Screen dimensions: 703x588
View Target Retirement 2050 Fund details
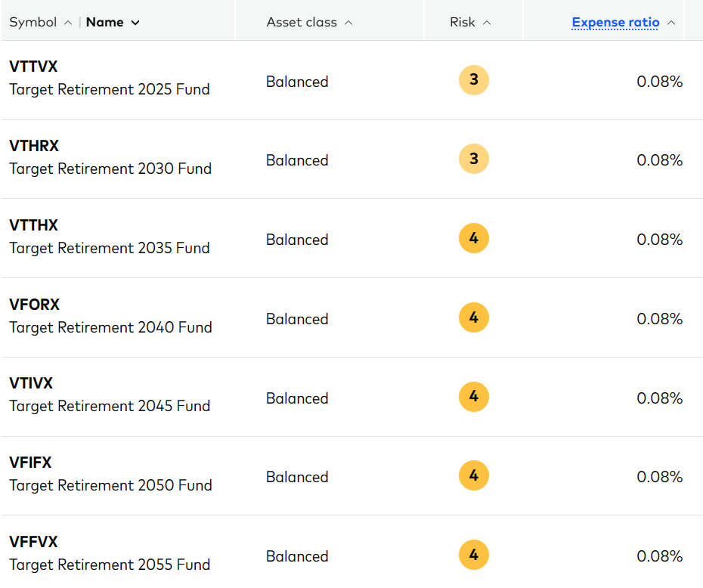click(110, 485)
